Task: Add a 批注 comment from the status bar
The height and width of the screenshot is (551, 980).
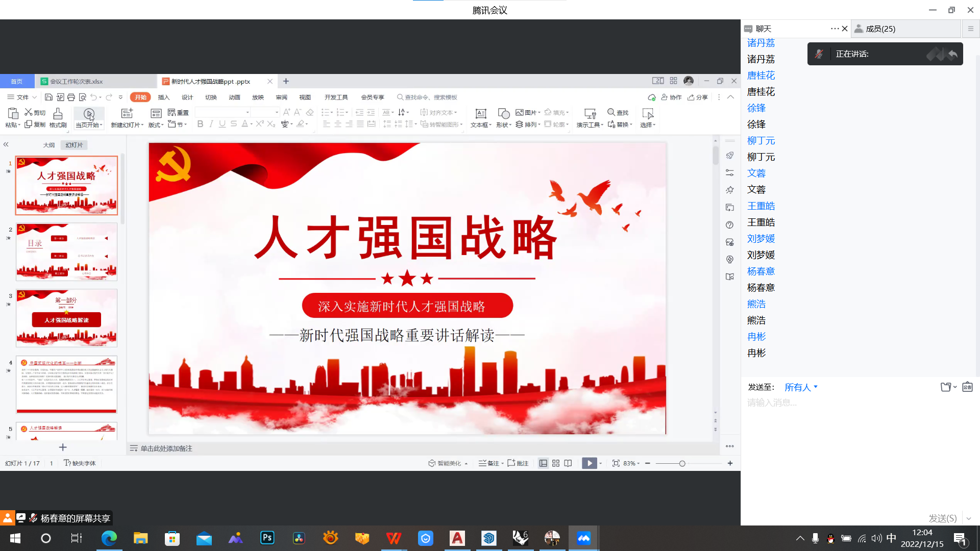Action: point(518,463)
